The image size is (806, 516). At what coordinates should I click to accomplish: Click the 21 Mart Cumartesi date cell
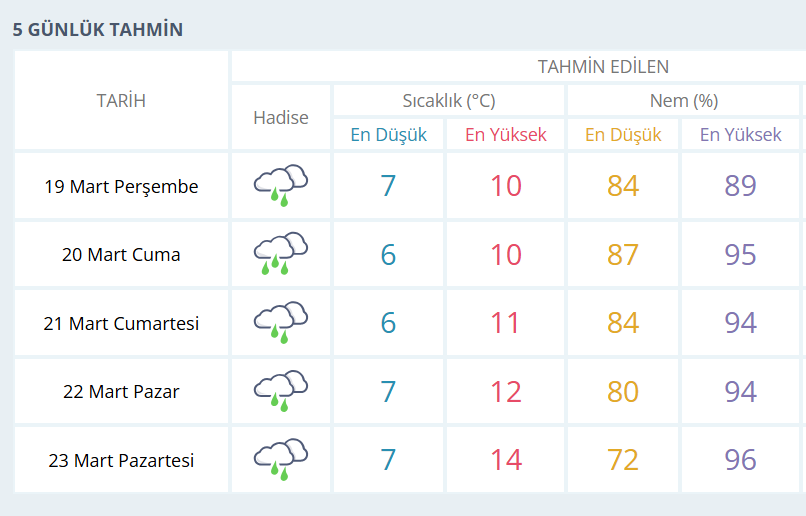[121, 323]
